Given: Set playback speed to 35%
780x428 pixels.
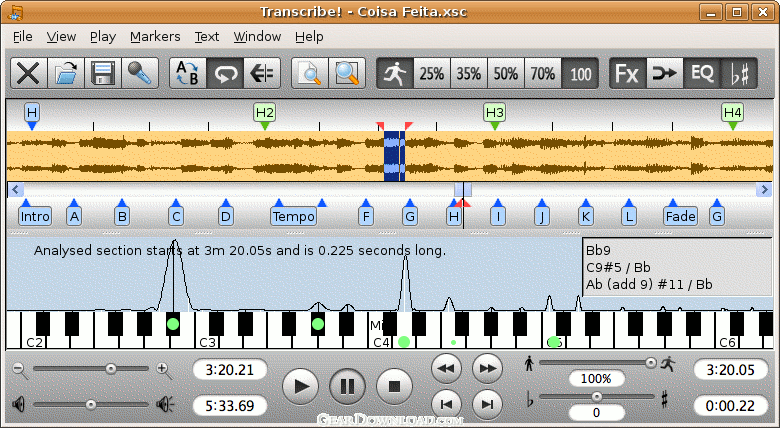Looking at the screenshot, I should pos(469,74).
